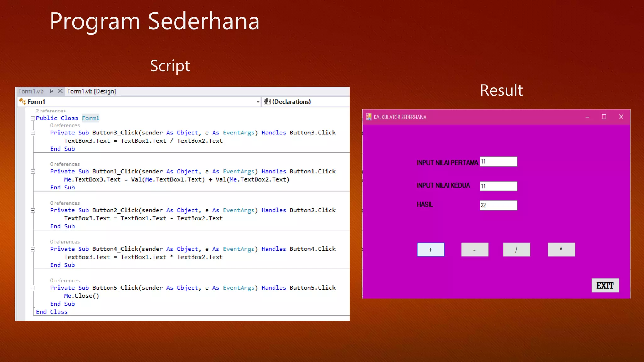Click the INPUT NILAI KEDUA text field
Image resolution: width=644 pixels, height=362 pixels.
tap(498, 186)
